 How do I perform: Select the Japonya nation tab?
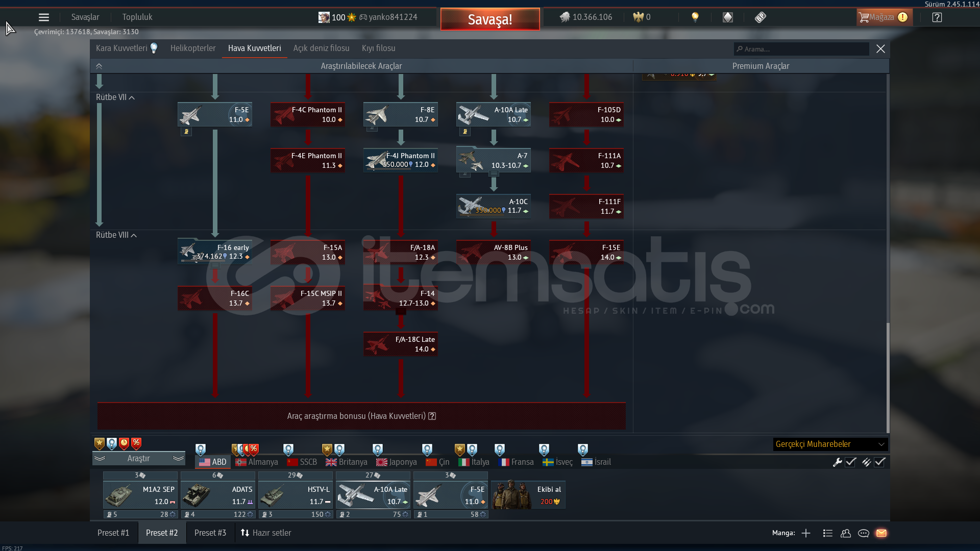[397, 462]
